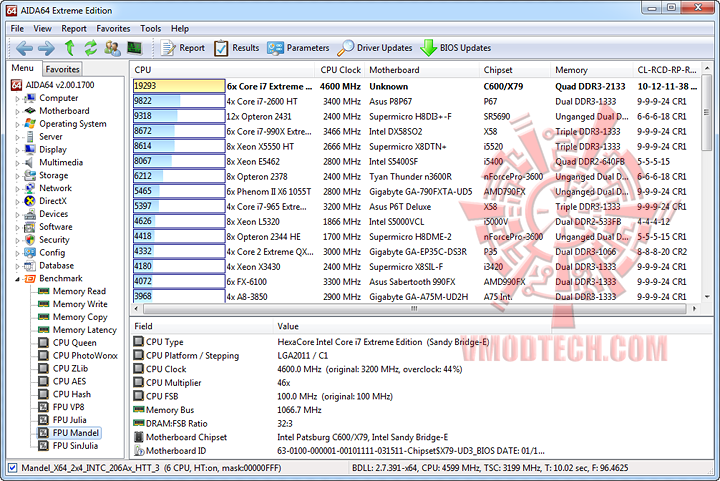The height and width of the screenshot is (481, 720).
Task: Check for BIOS Updates
Action: click(x=456, y=48)
